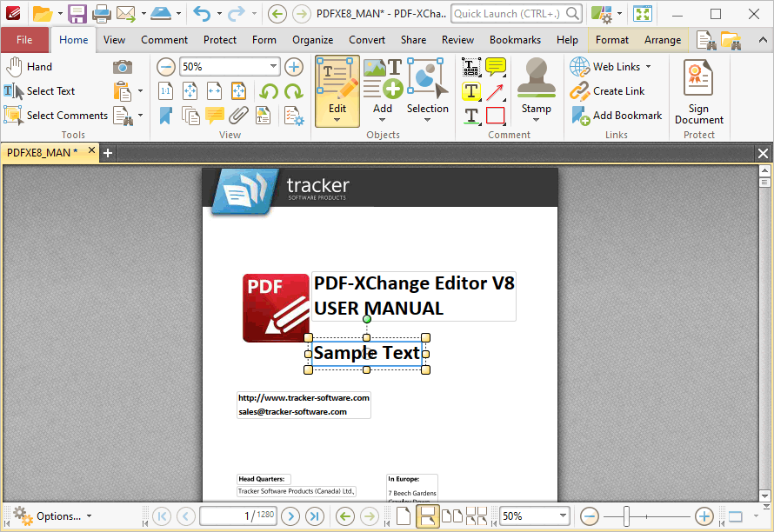The image size is (774, 532).
Task: Select the Typewriter tool
Action: (x=470, y=67)
